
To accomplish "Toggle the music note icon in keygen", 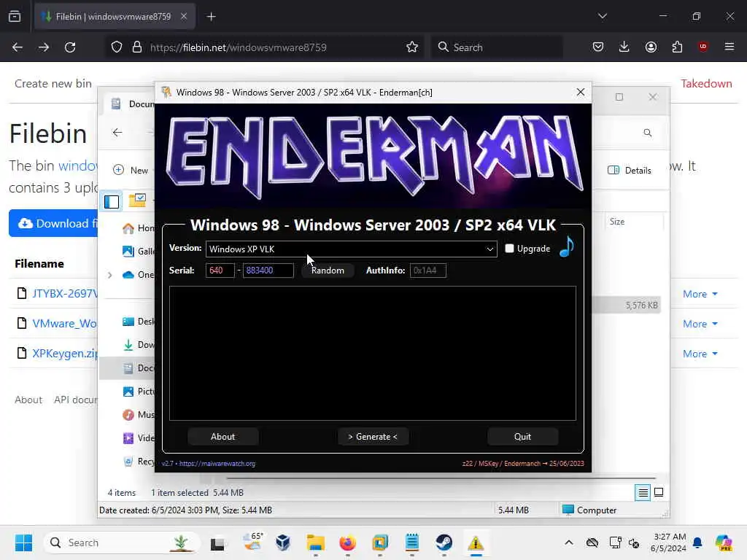I will (566, 246).
